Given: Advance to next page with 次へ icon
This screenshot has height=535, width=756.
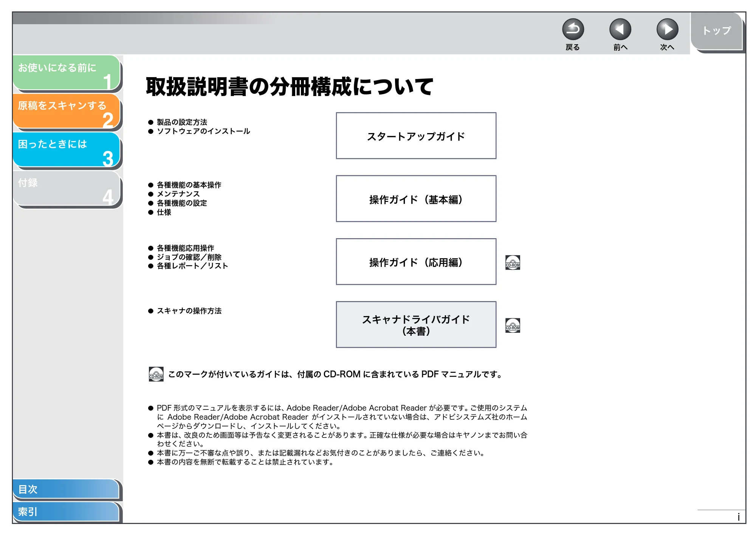Looking at the screenshot, I should click(x=668, y=29).
